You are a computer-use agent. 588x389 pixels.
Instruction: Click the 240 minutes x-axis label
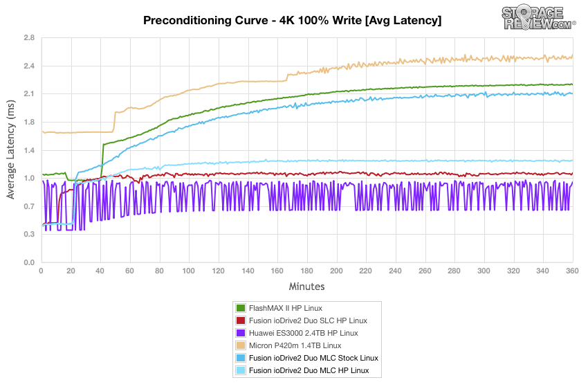(x=395, y=271)
